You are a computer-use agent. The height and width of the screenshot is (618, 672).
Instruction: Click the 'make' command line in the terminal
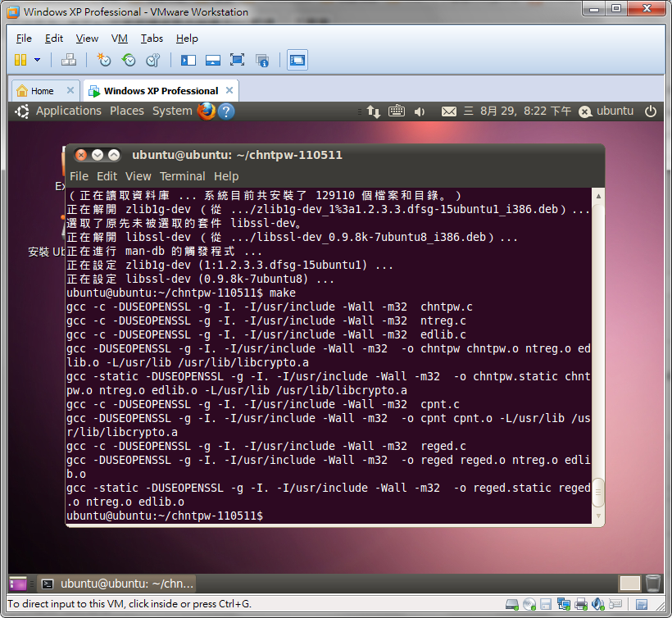pyautogui.click(x=181, y=293)
